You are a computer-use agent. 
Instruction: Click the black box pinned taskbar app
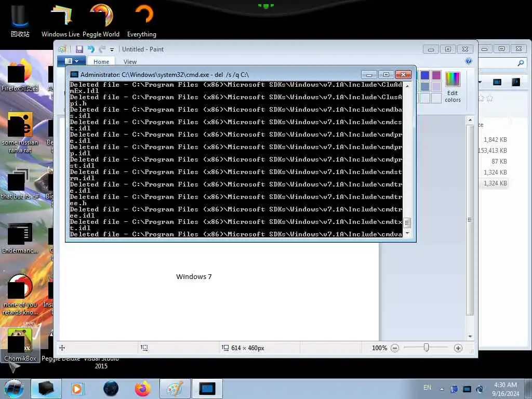point(46,389)
